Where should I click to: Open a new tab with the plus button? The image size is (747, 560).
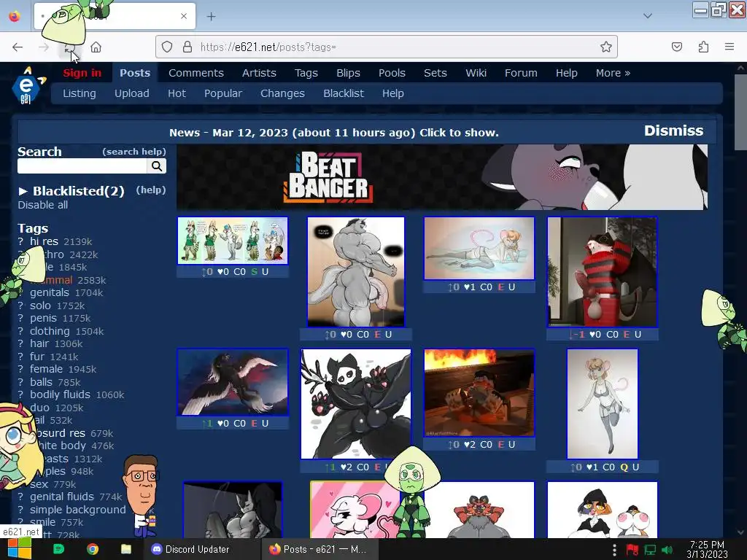click(211, 17)
